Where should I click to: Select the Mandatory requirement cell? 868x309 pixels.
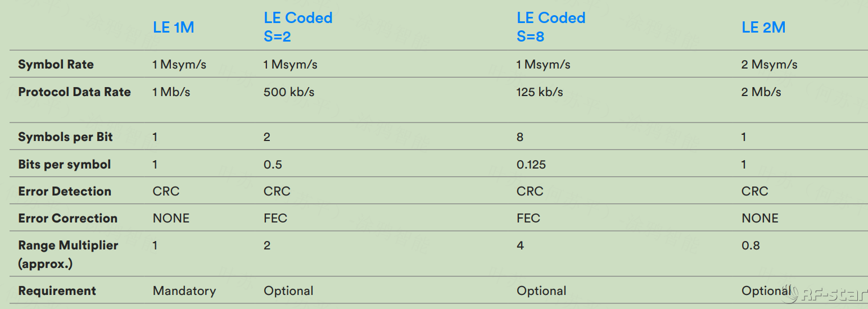(184, 291)
